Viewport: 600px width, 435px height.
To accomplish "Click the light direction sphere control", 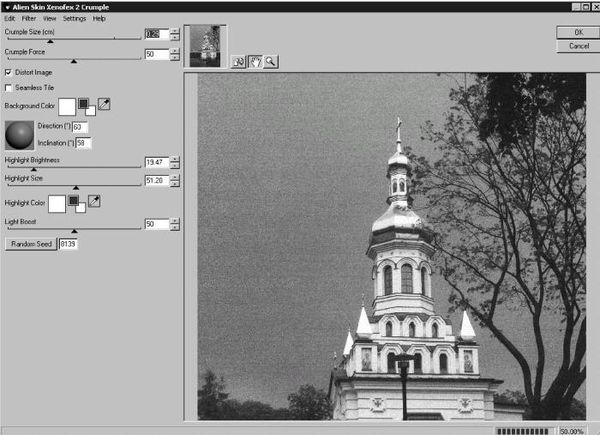I will tap(19, 135).
